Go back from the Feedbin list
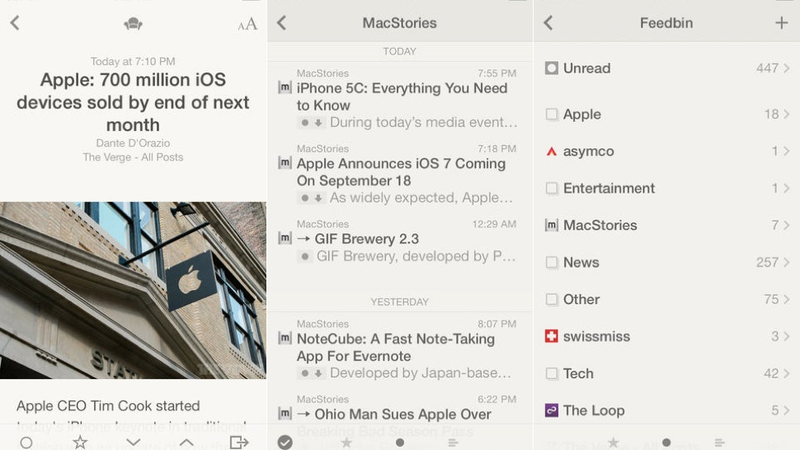The image size is (800, 450). pos(548,22)
